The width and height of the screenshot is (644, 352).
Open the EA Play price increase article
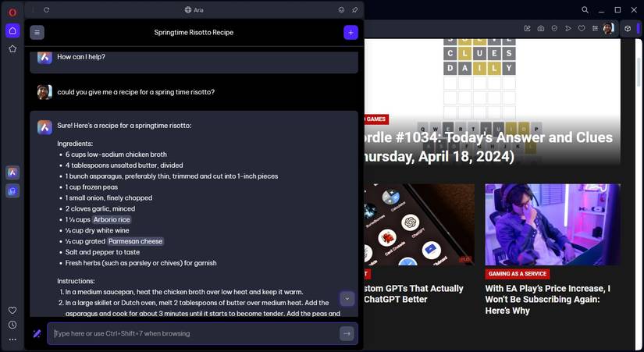548,300
